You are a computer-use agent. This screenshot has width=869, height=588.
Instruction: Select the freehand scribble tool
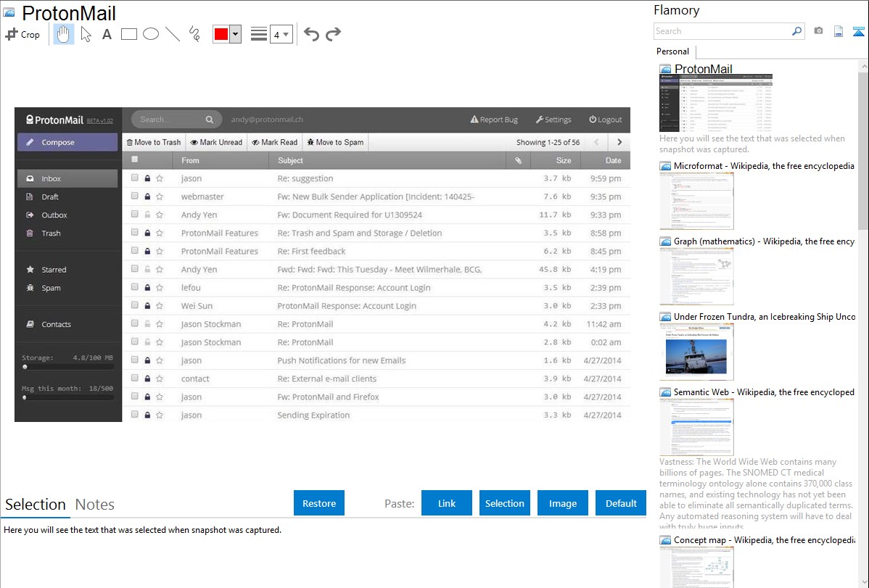pos(194,34)
